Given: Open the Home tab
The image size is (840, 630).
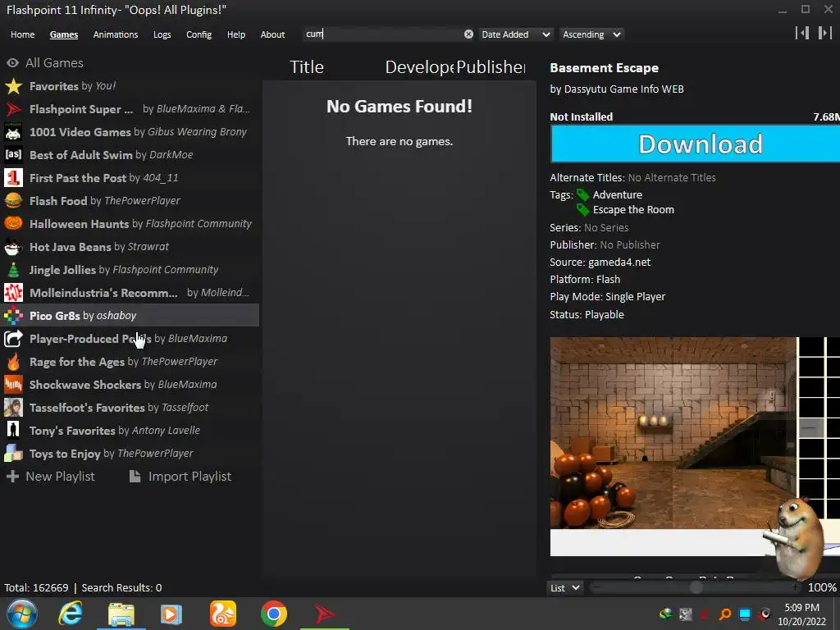Looking at the screenshot, I should 22,34.
